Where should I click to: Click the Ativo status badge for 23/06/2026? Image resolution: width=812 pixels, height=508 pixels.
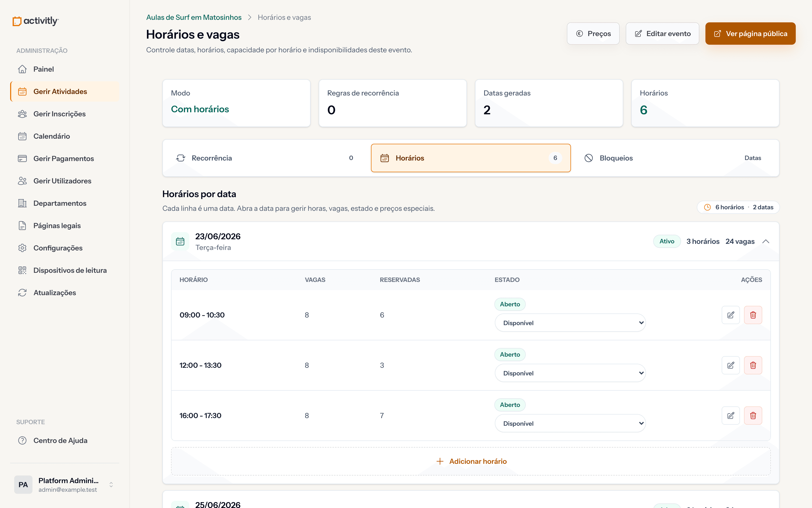coord(667,241)
